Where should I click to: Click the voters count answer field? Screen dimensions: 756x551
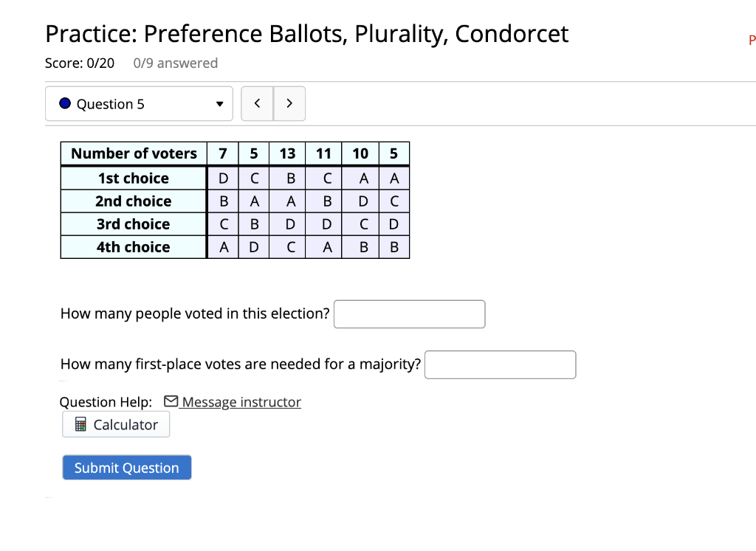click(x=409, y=313)
